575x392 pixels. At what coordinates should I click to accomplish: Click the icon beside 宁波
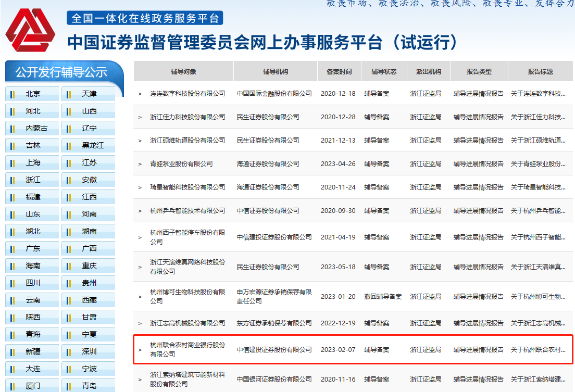pyautogui.click(x=69, y=369)
